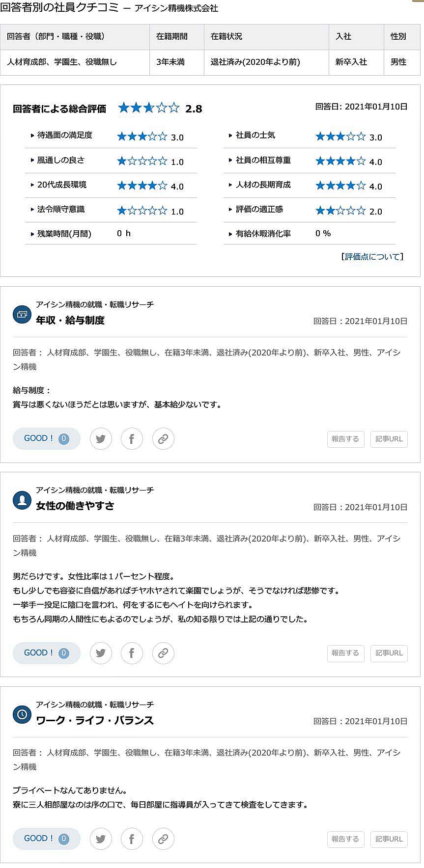Open the 評価点について link

coord(372,257)
